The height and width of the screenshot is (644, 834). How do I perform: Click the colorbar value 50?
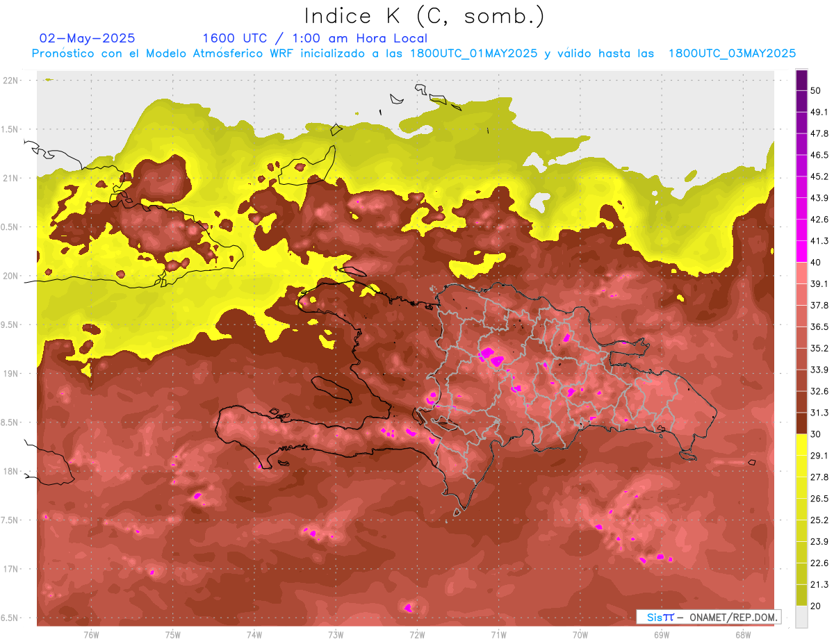click(x=817, y=90)
